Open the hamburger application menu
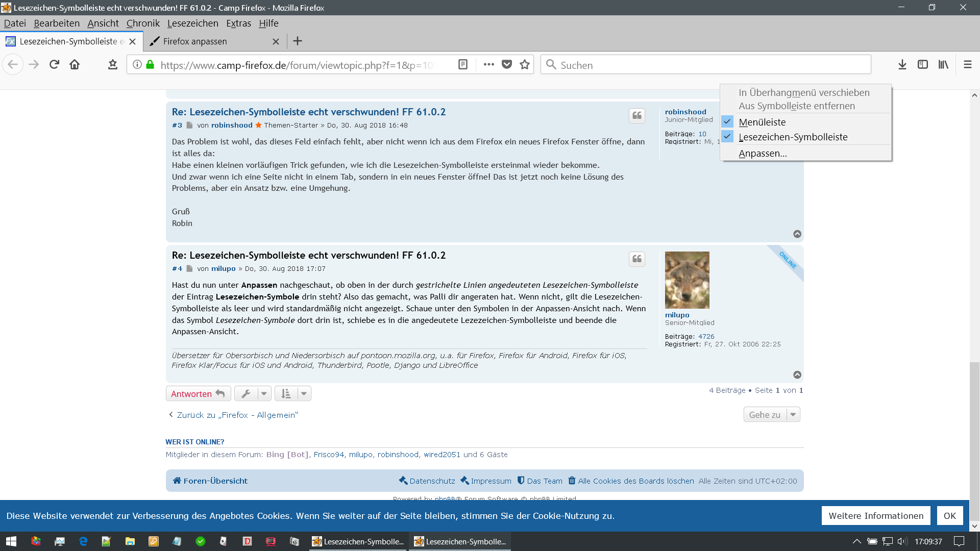 click(967, 65)
